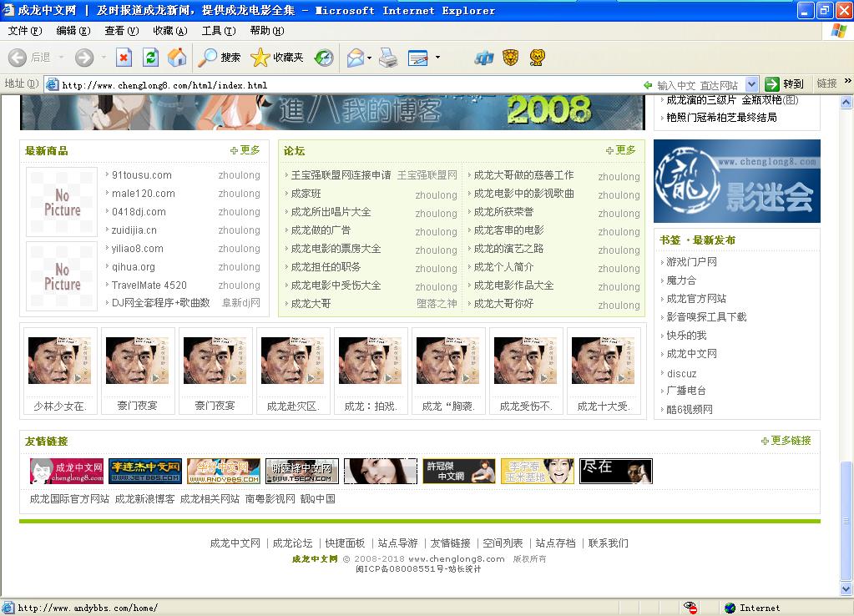
Task: Refresh the page with the green arrows icon
Action: pos(150,58)
